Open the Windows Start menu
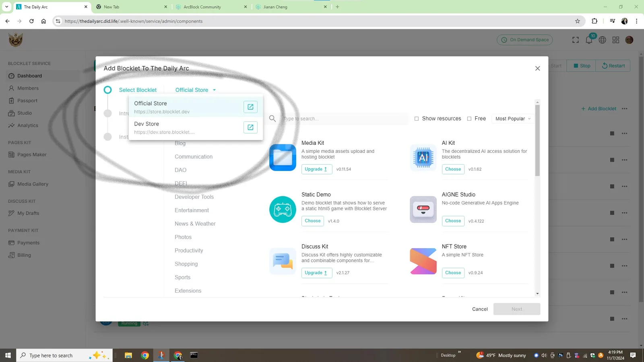Screen dimensions: 644x362 [x=8, y=355]
